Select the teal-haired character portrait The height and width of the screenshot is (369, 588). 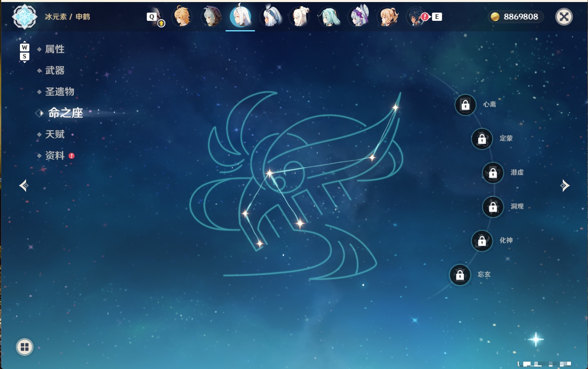tap(329, 17)
